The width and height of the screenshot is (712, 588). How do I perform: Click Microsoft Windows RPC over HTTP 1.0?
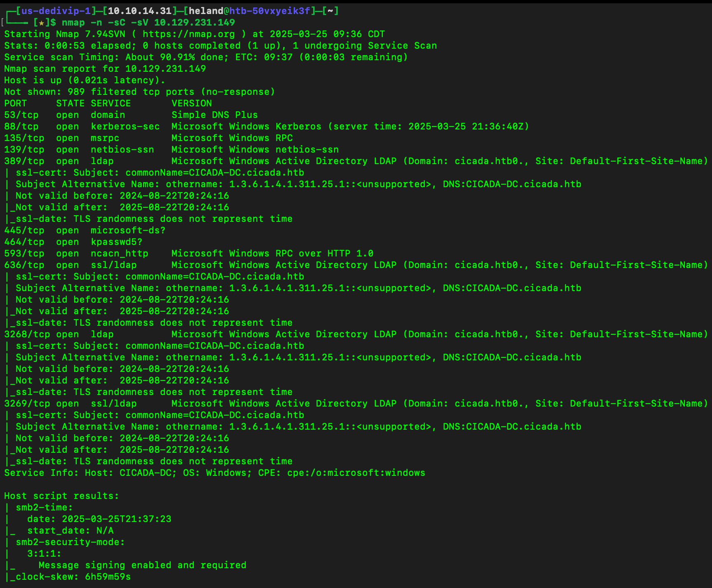click(x=272, y=254)
